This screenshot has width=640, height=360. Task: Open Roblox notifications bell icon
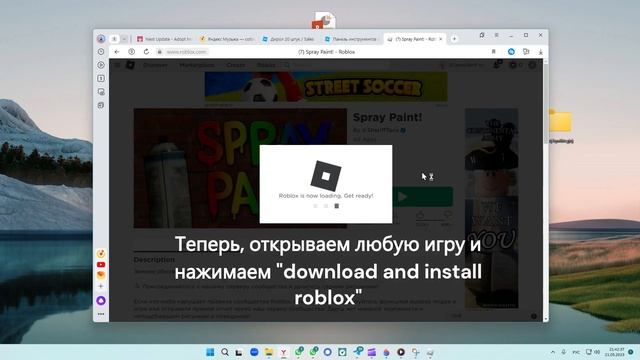pyautogui.click(x=497, y=65)
